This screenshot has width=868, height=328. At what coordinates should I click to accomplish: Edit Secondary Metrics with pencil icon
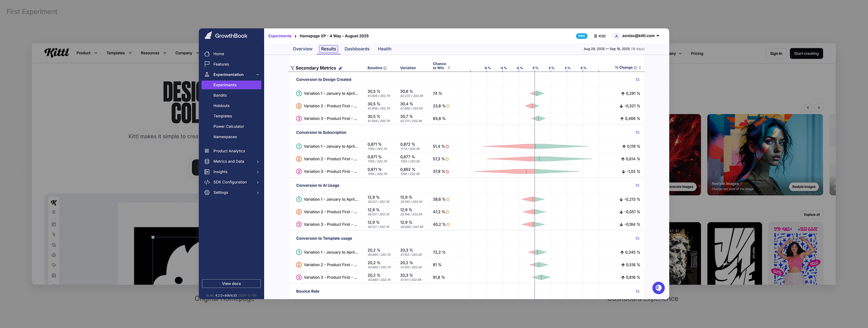(x=340, y=68)
